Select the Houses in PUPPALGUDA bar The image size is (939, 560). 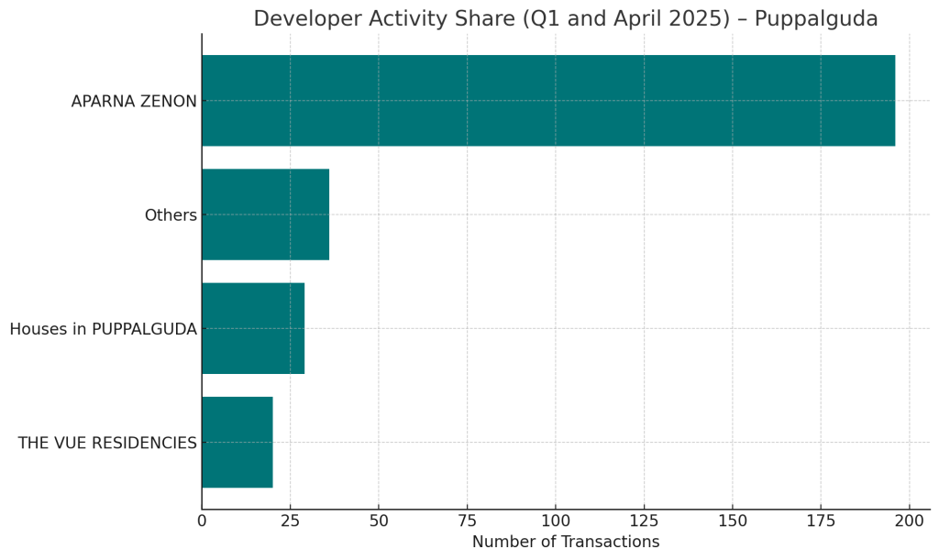253,328
